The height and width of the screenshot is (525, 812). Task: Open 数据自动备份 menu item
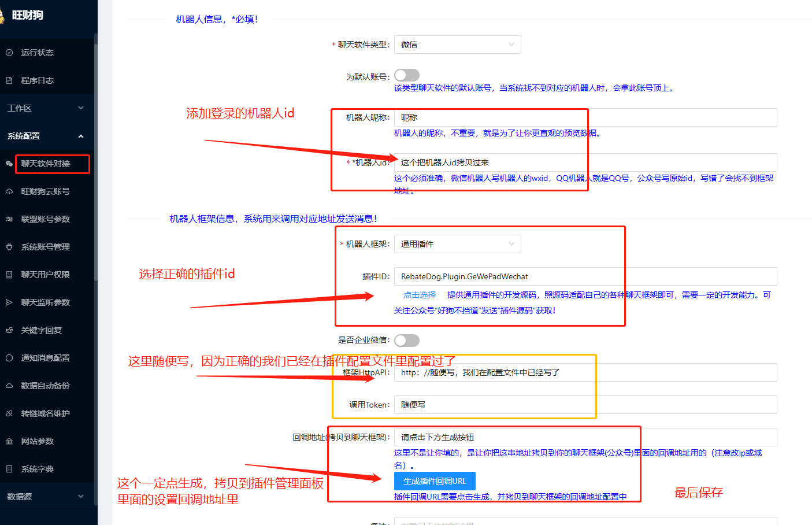pos(45,386)
